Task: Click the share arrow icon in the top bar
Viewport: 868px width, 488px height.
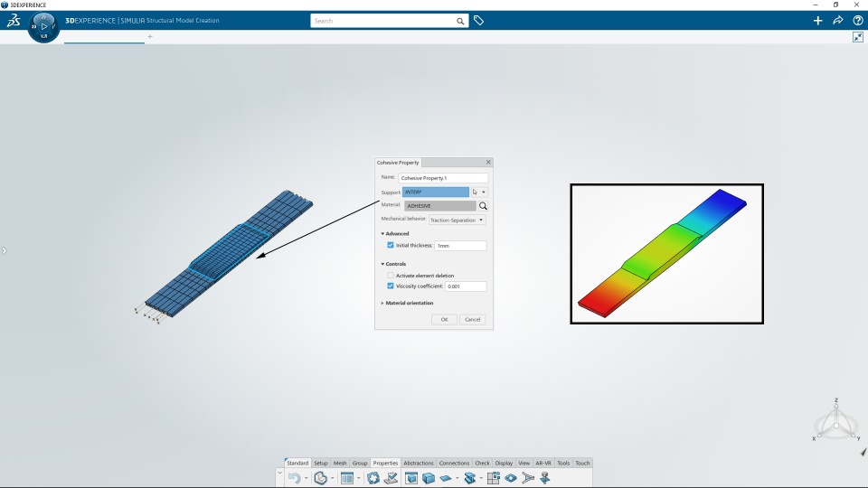Action: coord(837,21)
